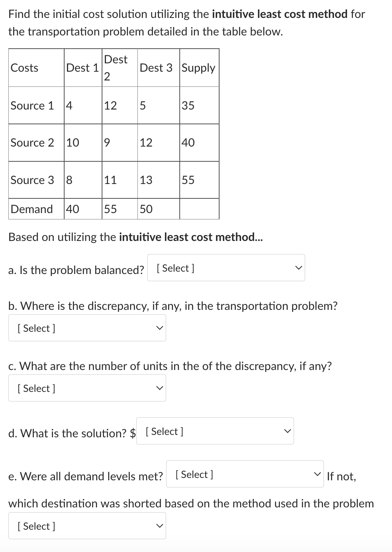This screenshot has height=552, width=392.
Task: Open the shorted destination Select dropdown
Action: click(x=86, y=526)
